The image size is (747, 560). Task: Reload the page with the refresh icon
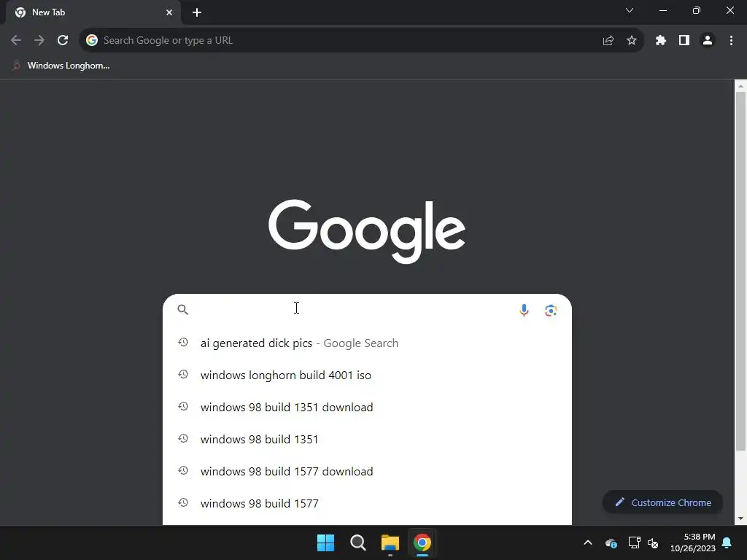(63, 41)
